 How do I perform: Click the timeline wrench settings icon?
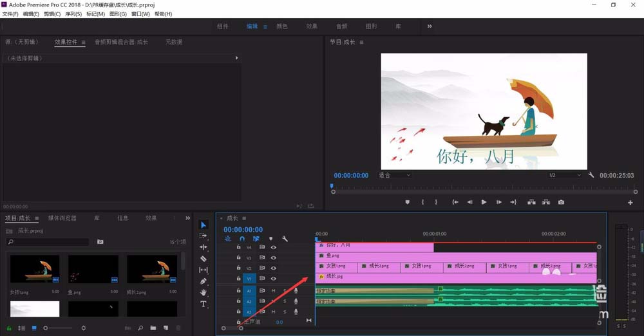point(285,239)
